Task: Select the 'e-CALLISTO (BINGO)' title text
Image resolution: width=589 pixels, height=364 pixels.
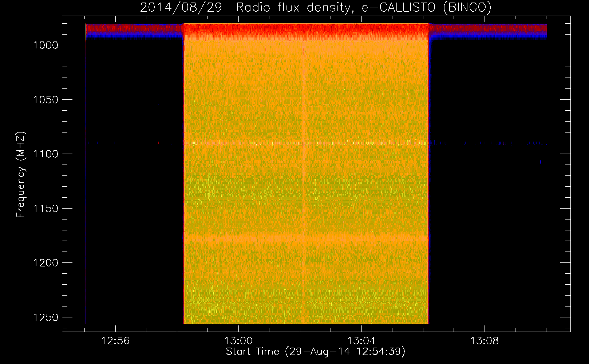Action: click(426, 7)
